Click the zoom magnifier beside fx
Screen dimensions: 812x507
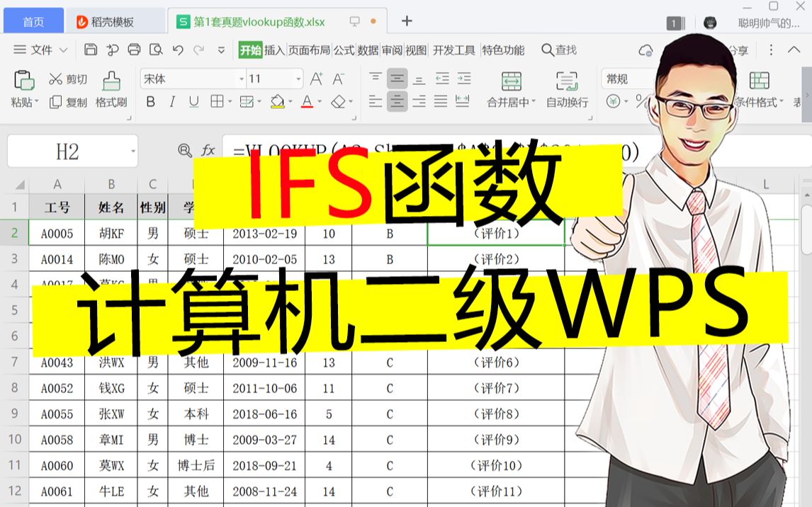(x=184, y=151)
